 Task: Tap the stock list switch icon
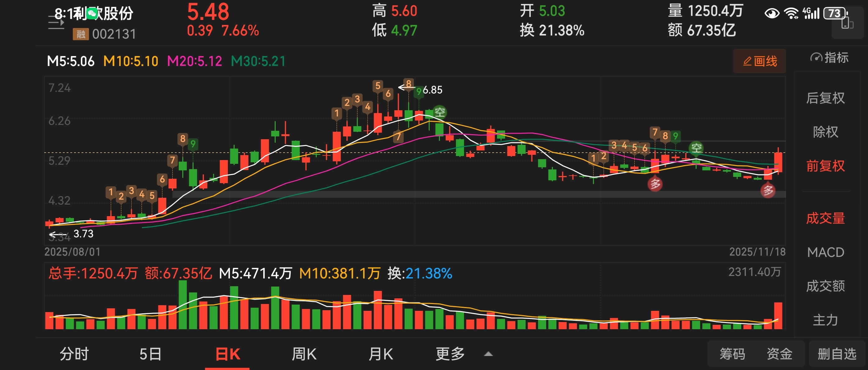[56, 23]
